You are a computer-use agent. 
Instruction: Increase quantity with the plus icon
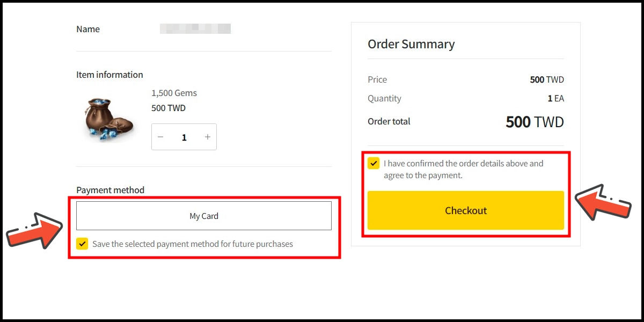pos(208,137)
